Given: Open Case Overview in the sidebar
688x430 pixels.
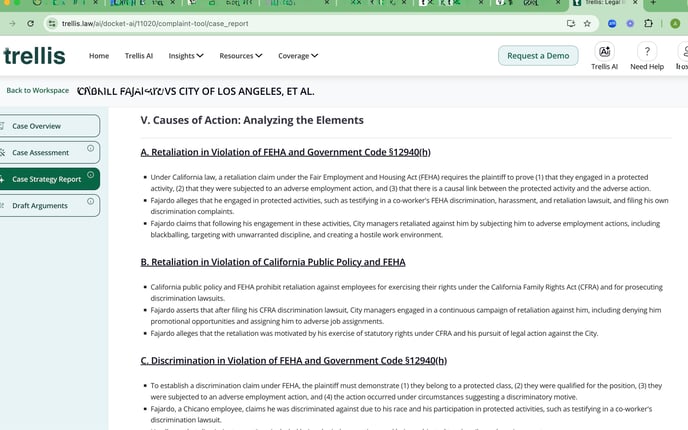Looking at the screenshot, I should tap(49, 126).
